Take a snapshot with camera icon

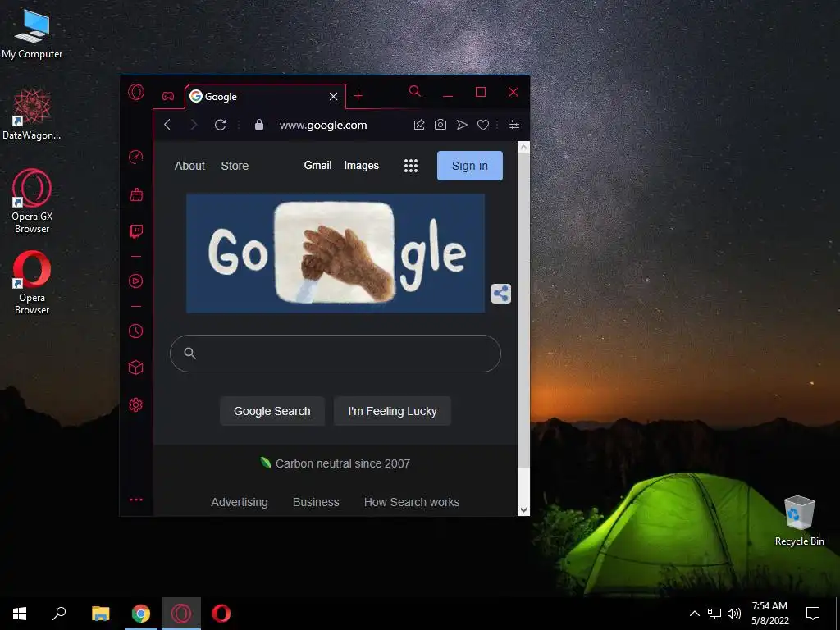point(441,125)
